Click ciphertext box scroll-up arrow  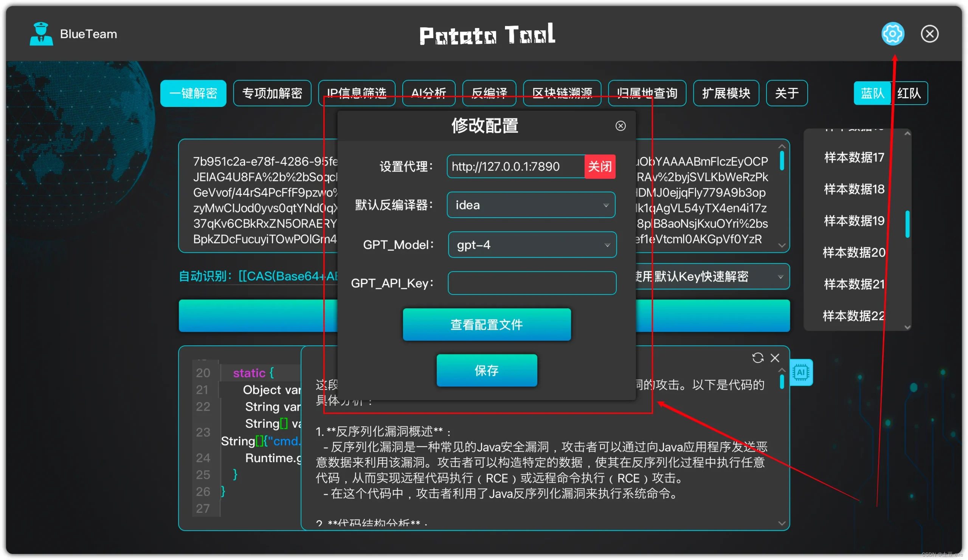pos(781,146)
